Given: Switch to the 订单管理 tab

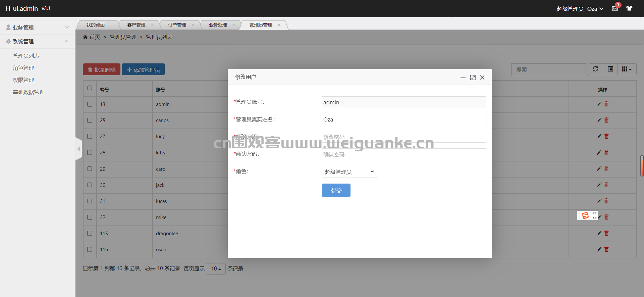Looking at the screenshot, I should (177, 25).
